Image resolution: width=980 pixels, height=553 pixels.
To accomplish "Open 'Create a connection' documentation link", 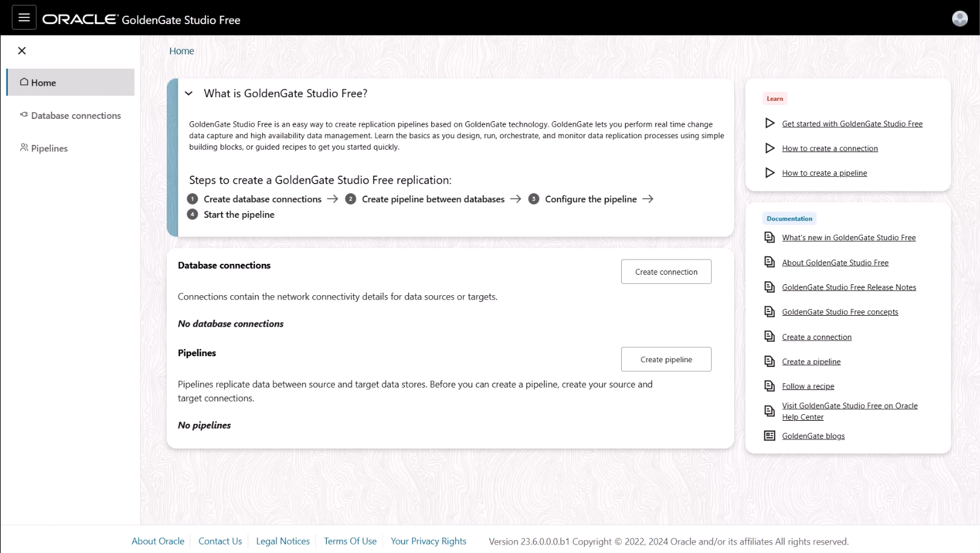I will (816, 337).
